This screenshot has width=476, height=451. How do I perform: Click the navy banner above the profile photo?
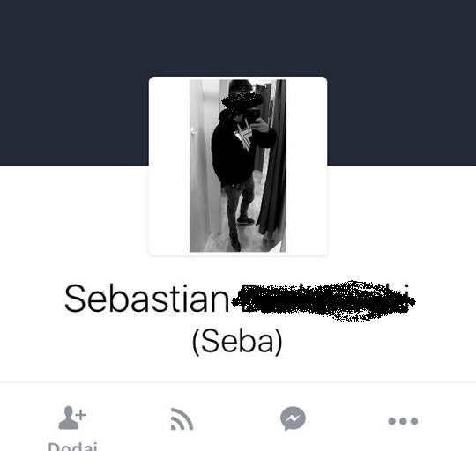click(x=238, y=38)
